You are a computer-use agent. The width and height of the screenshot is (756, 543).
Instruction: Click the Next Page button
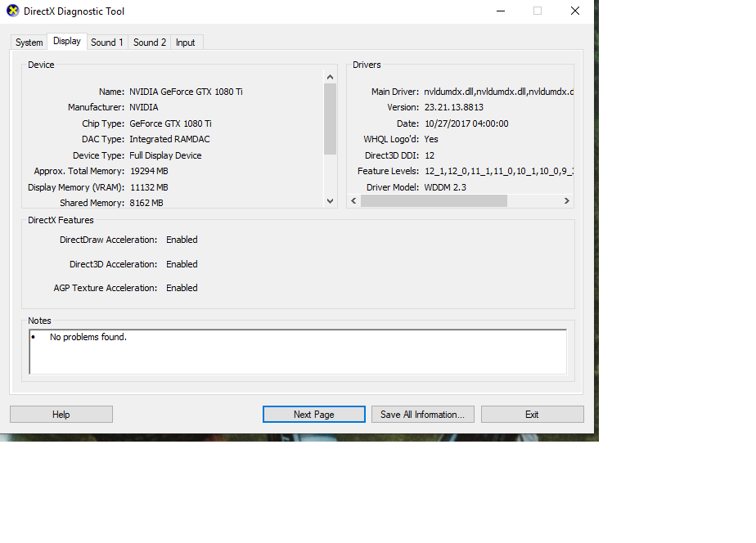(314, 415)
